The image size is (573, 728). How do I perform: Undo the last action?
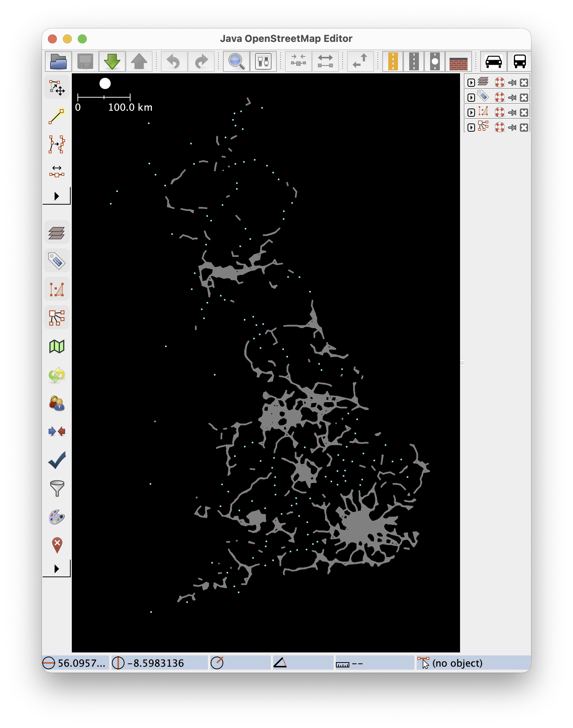(x=174, y=61)
